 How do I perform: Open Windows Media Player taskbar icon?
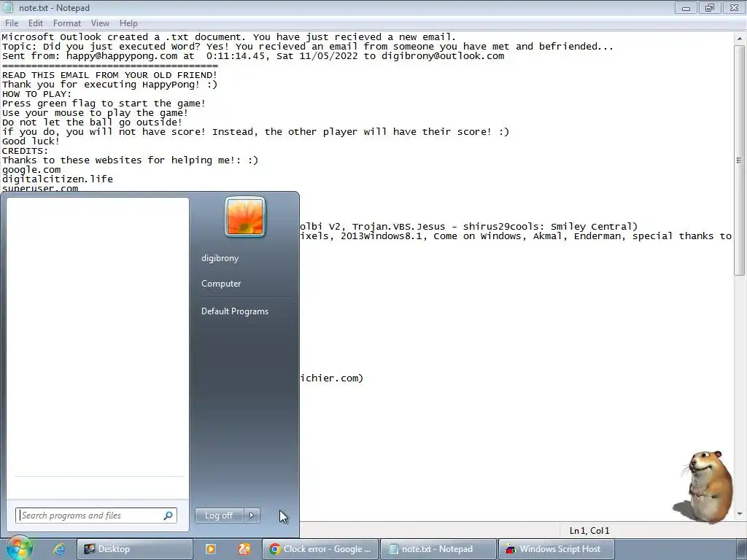[x=211, y=549]
